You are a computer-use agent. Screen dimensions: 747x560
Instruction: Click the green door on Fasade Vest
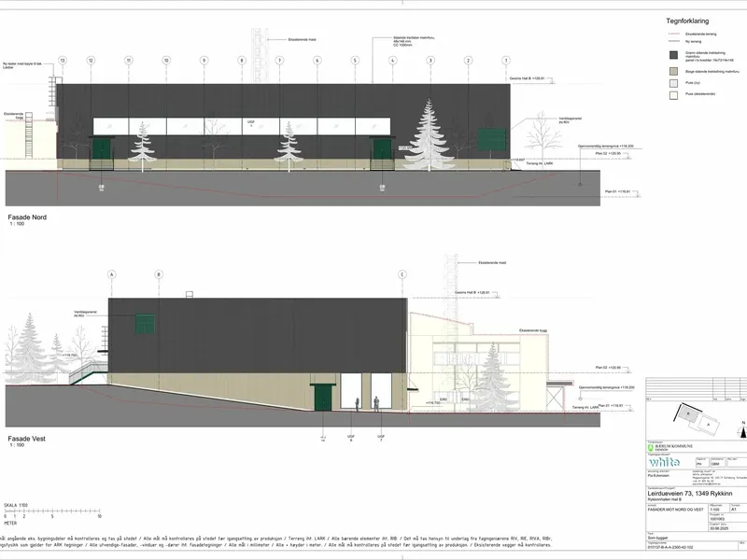322,398
